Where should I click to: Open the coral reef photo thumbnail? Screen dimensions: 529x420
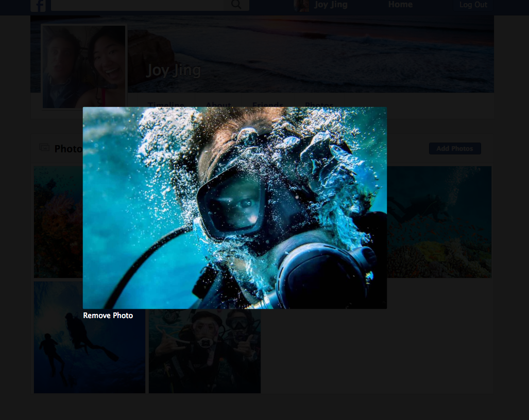point(58,222)
